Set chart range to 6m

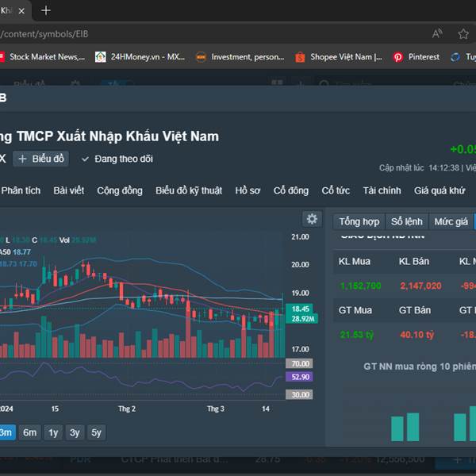(x=29, y=432)
